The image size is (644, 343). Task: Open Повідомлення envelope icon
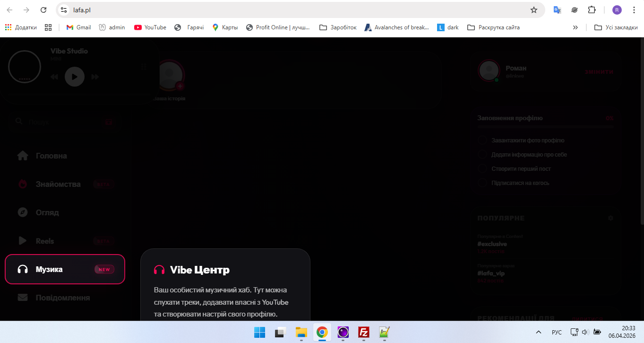(23, 298)
